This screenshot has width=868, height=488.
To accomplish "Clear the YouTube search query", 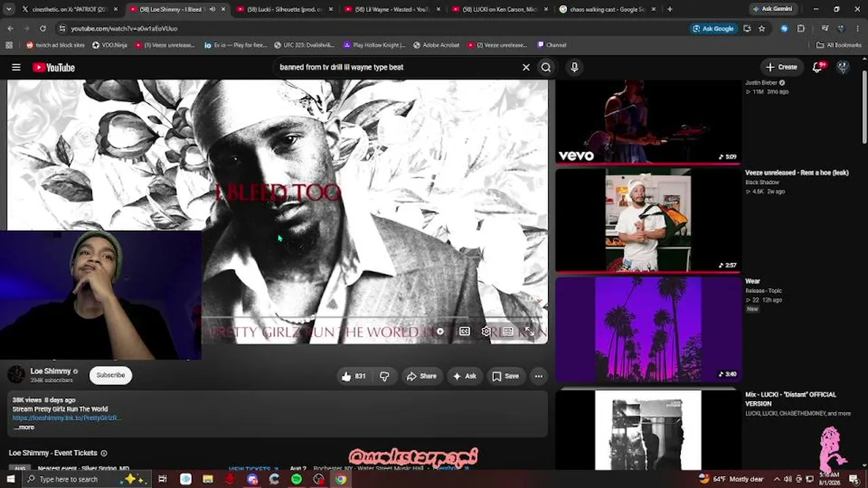I will click(x=526, y=67).
